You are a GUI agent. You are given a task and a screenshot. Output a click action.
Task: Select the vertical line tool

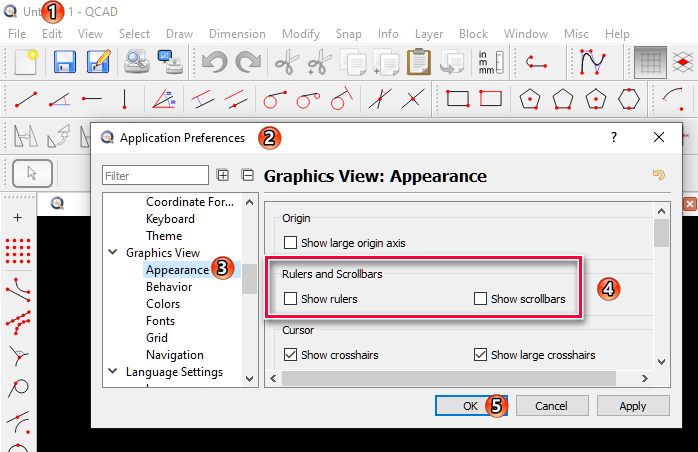(x=125, y=99)
